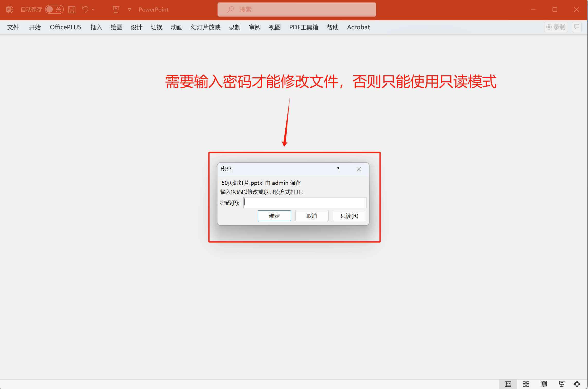588x389 pixels.
Task: Open the Comments icon at top right
Action: pos(577,27)
